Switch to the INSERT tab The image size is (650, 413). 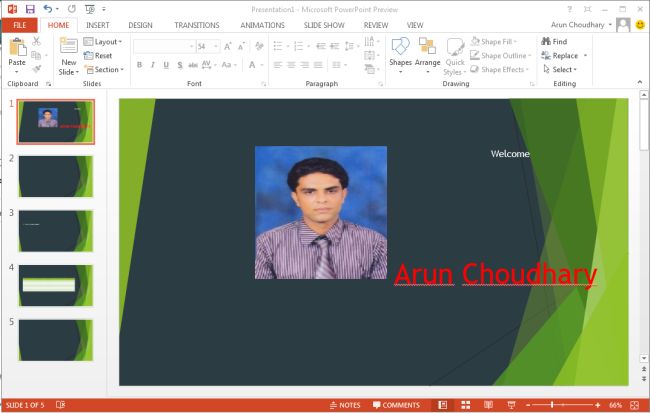[97, 25]
